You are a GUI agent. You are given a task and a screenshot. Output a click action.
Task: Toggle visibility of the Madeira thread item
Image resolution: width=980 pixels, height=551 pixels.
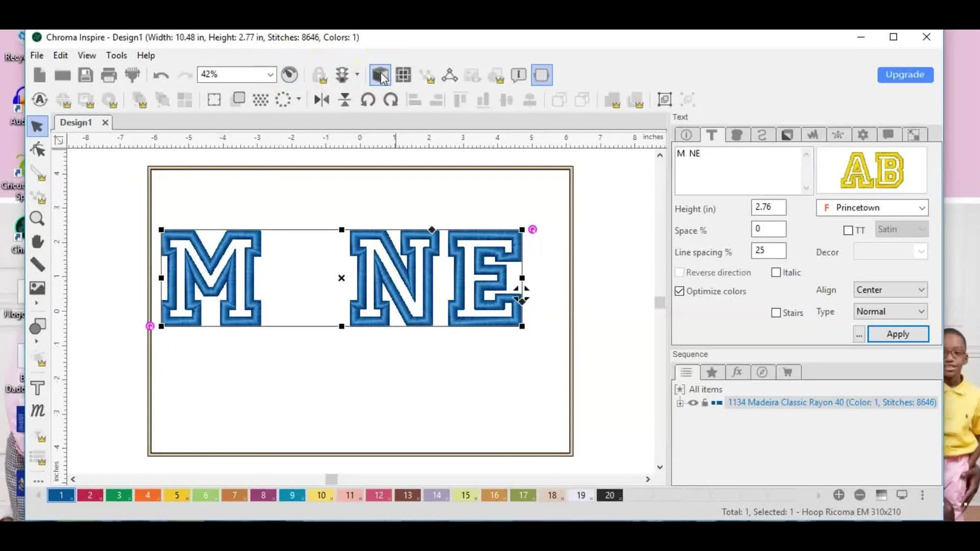tap(694, 402)
